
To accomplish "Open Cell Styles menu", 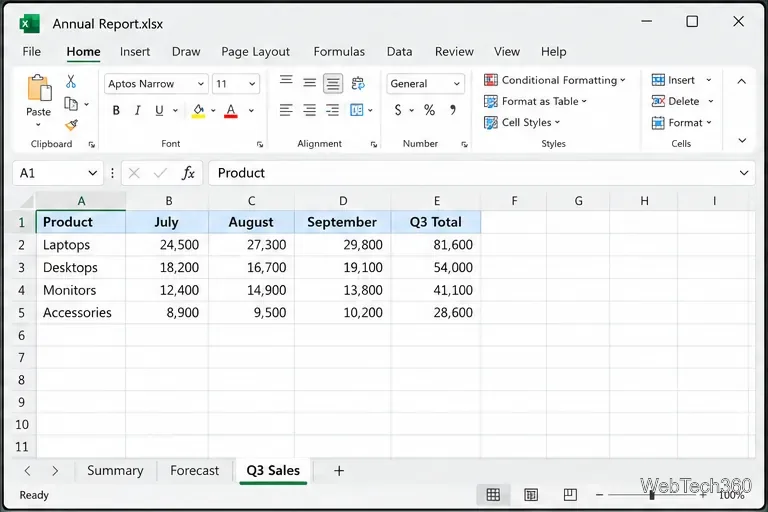I will (x=522, y=122).
